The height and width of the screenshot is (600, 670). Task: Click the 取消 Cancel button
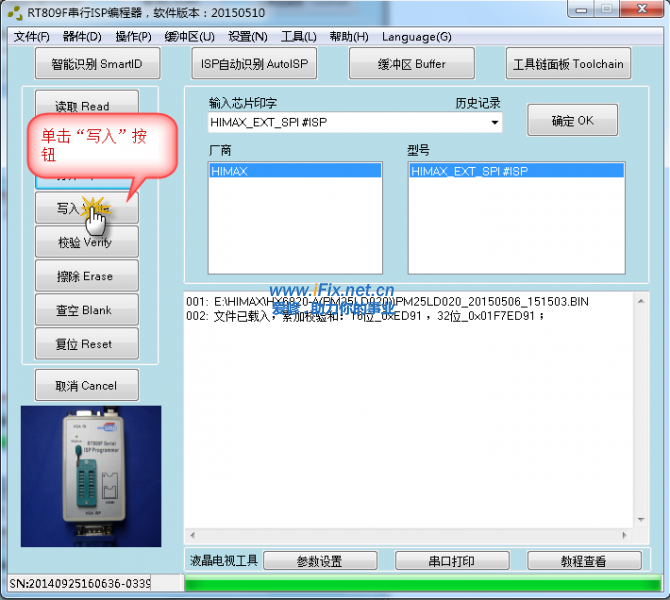point(86,385)
